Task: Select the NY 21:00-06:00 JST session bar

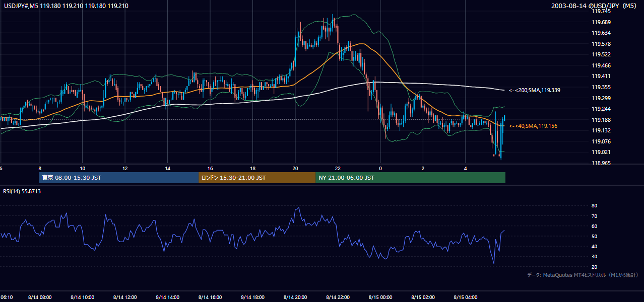Action: 411,178
